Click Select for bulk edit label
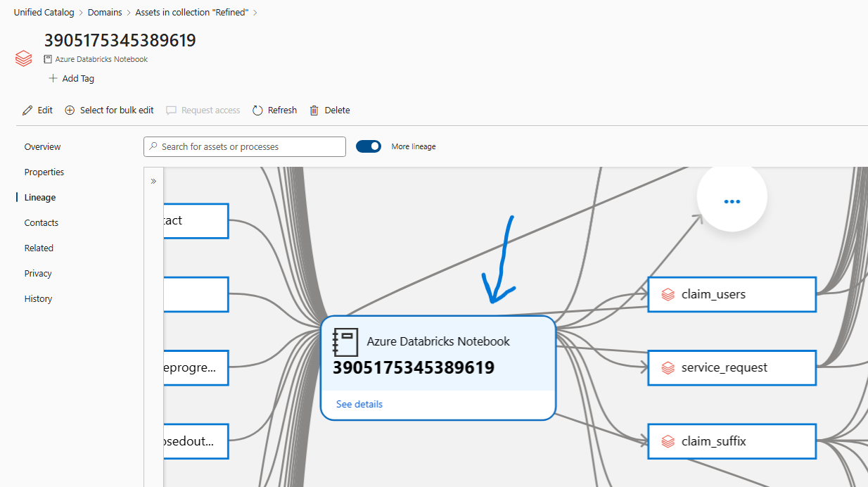868x487 pixels. 117,110
